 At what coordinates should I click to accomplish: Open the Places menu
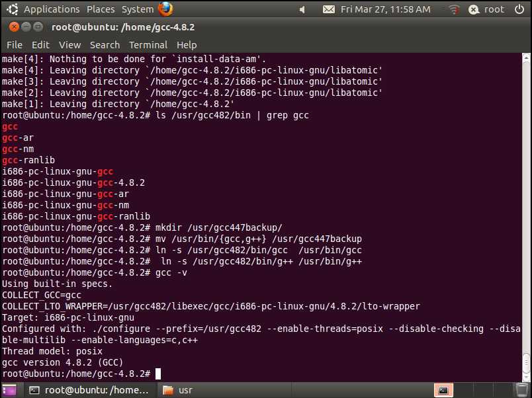pos(101,9)
